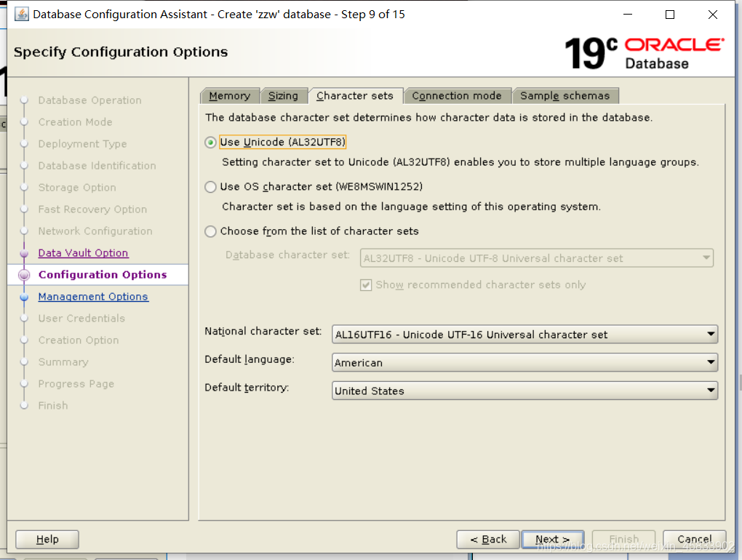Open the Database character set dropdown
The image size is (742, 560).
pyautogui.click(x=537, y=258)
